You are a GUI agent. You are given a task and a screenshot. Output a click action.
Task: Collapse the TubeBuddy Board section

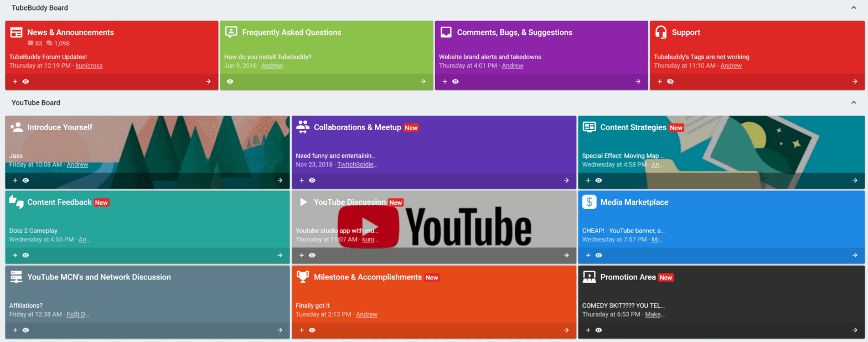(853, 8)
